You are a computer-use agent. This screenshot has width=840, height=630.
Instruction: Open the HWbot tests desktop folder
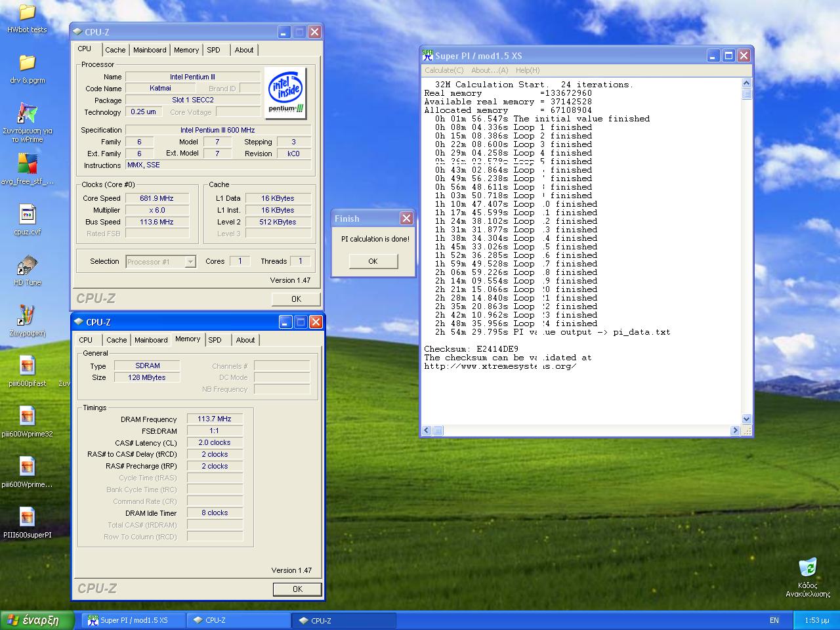click(x=27, y=12)
